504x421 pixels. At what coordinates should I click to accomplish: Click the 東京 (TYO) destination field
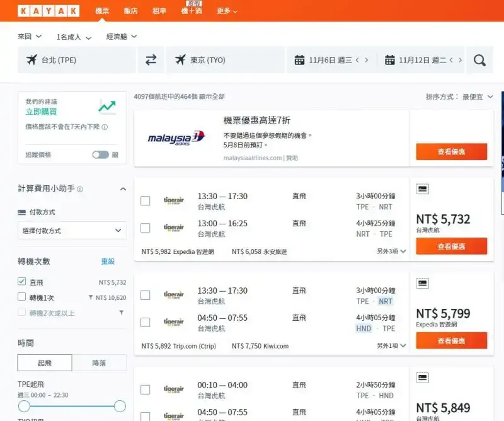[x=225, y=61]
